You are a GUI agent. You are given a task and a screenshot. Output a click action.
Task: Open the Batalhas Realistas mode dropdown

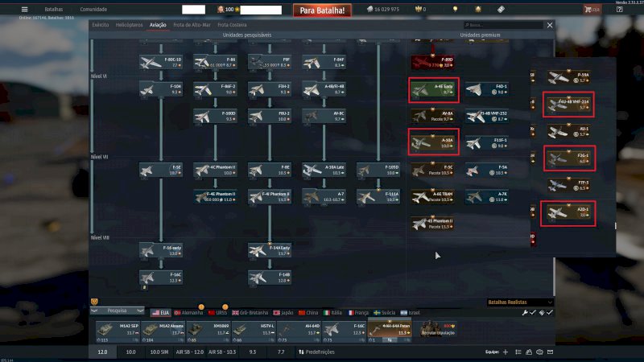point(519,302)
